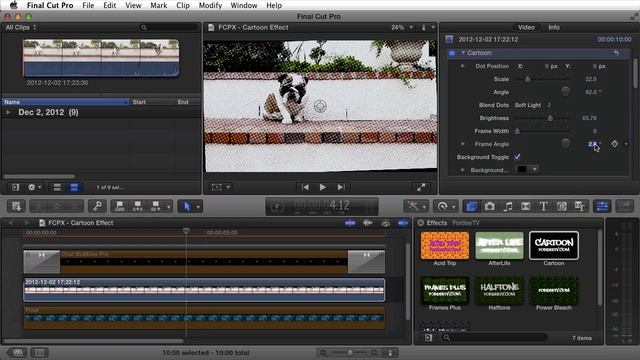Screen dimensions: 640x360
Task: Select the Halftone effect thumbnail
Action: coord(499,290)
